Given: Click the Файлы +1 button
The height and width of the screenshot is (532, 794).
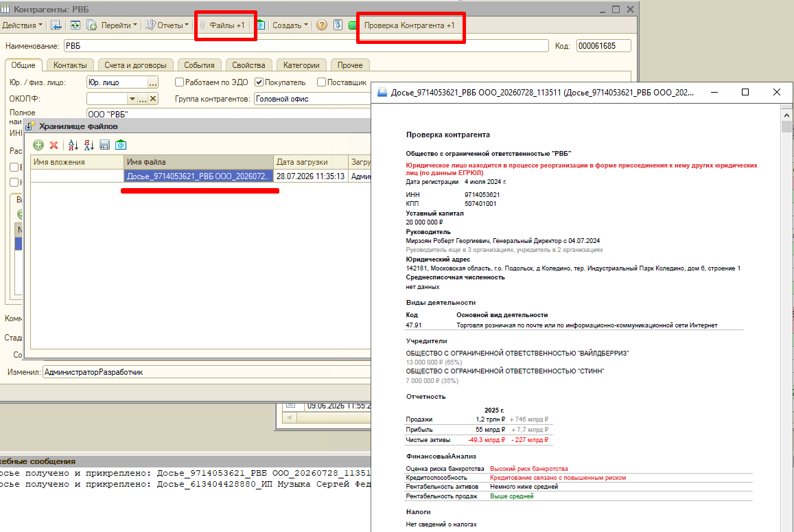Looking at the screenshot, I should coord(222,25).
